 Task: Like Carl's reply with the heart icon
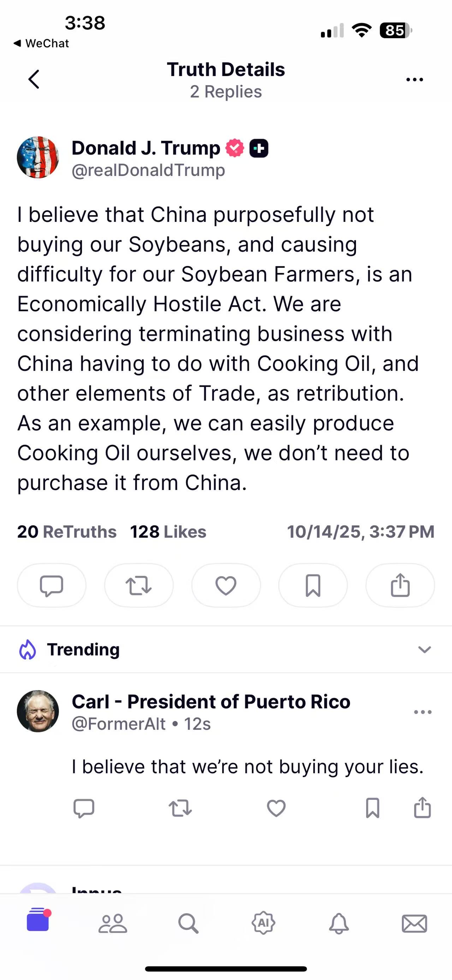[276, 808]
